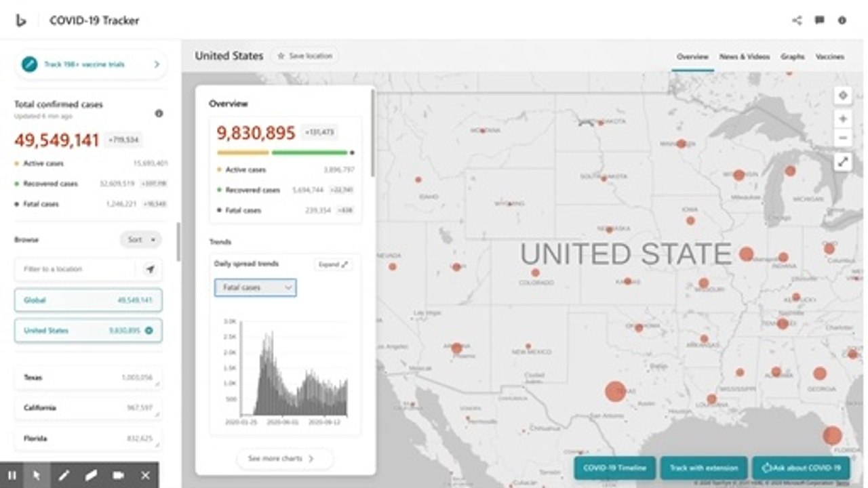Viewport: 868px width, 488px height.
Task: Expand the map to fullscreen
Action: (x=843, y=162)
